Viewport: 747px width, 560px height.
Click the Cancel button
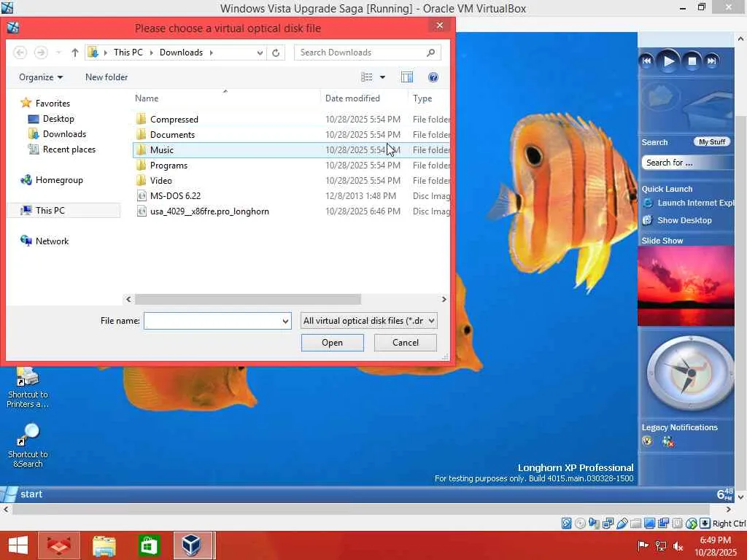click(x=406, y=343)
